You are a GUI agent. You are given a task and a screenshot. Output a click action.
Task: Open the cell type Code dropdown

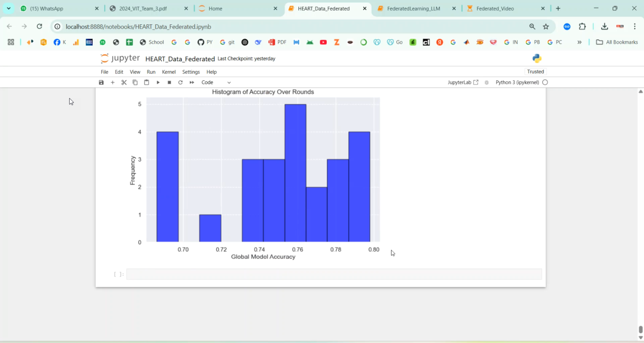click(216, 82)
